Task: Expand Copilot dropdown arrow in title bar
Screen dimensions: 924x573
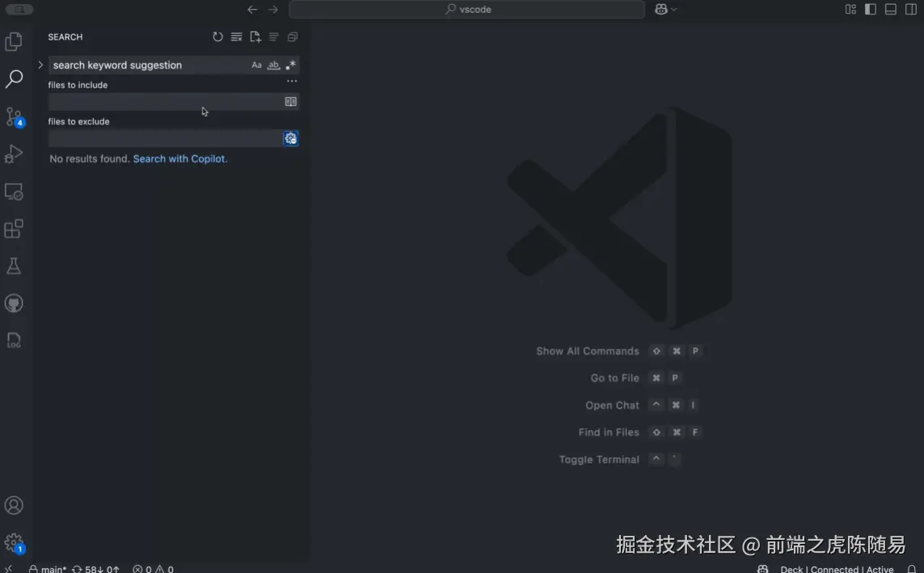Action: [x=674, y=10]
